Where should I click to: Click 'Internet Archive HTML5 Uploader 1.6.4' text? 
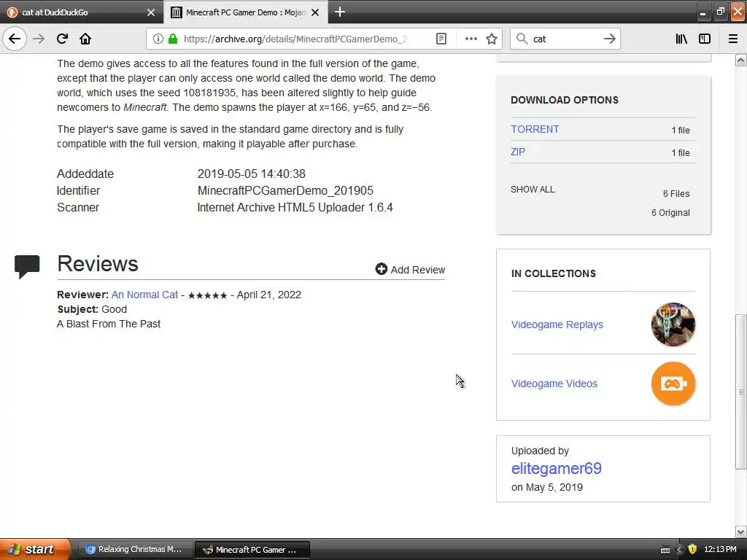[x=295, y=208]
